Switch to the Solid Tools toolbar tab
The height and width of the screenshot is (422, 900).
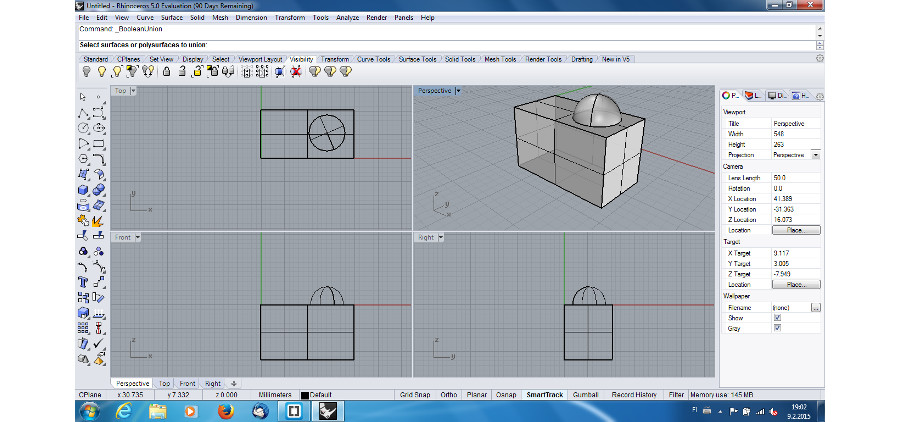[460, 59]
